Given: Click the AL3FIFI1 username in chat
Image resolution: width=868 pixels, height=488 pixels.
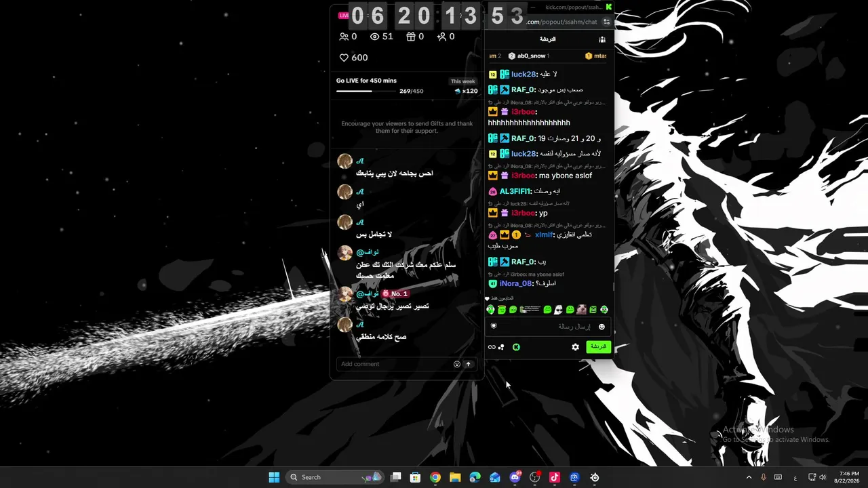Looking at the screenshot, I should point(515,192).
